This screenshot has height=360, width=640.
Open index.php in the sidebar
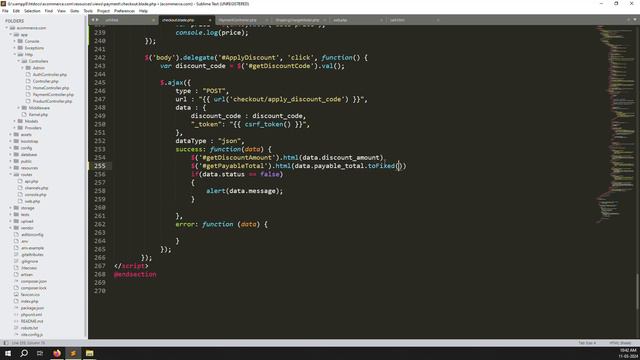(x=29, y=301)
